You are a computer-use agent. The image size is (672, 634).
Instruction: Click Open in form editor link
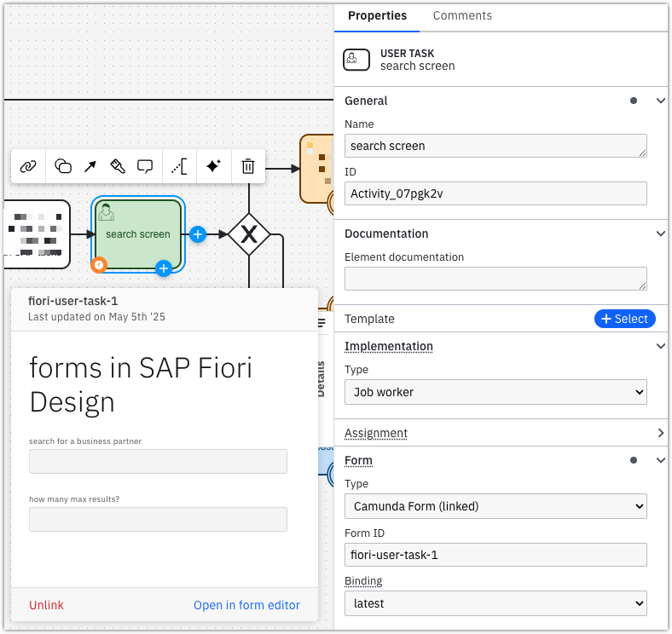click(x=246, y=605)
